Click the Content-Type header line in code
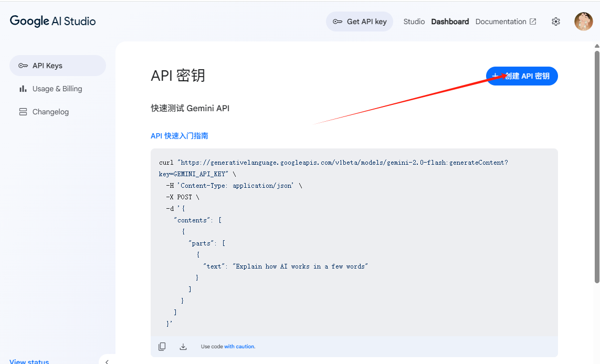 pyautogui.click(x=234, y=186)
